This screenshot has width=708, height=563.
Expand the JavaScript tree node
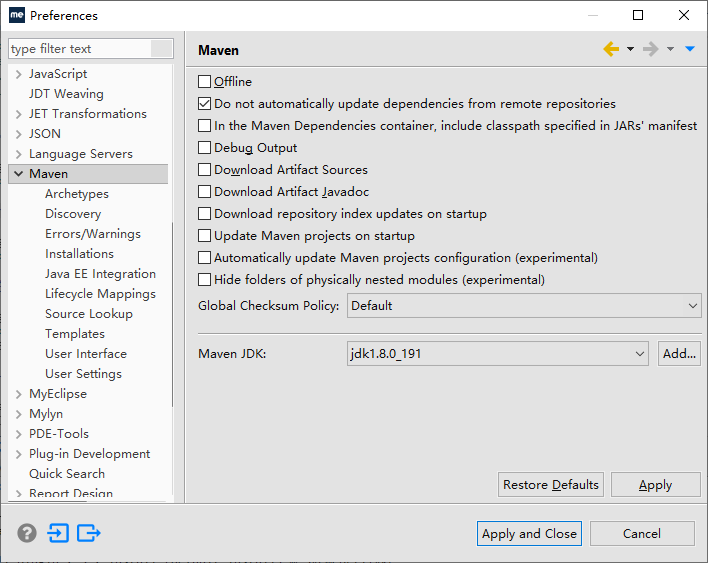tap(19, 74)
